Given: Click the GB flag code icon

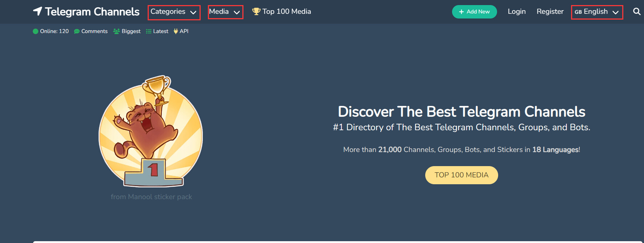Looking at the screenshot, I should point(578,12).
